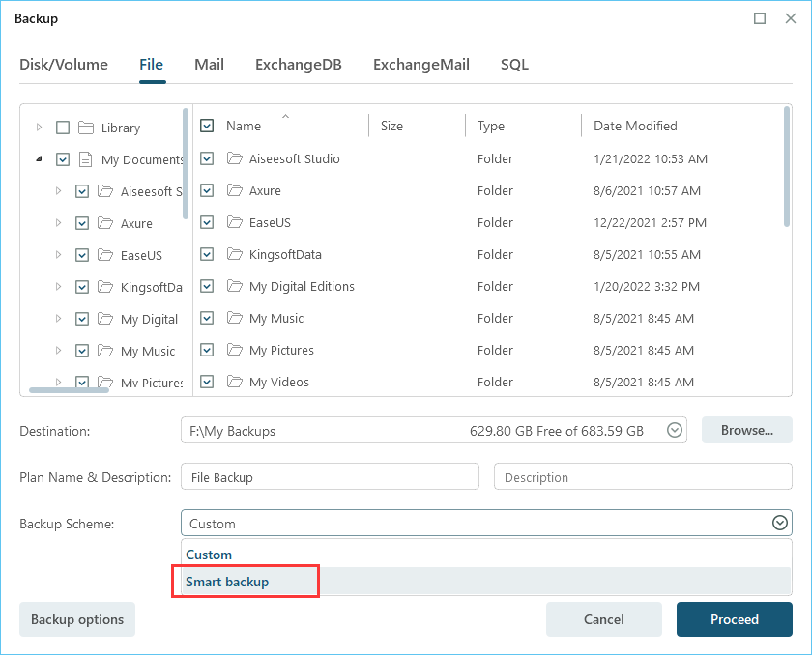This screenshot has width=812, height=655.
Task: Click the Description input field
Action: [642, 477]
